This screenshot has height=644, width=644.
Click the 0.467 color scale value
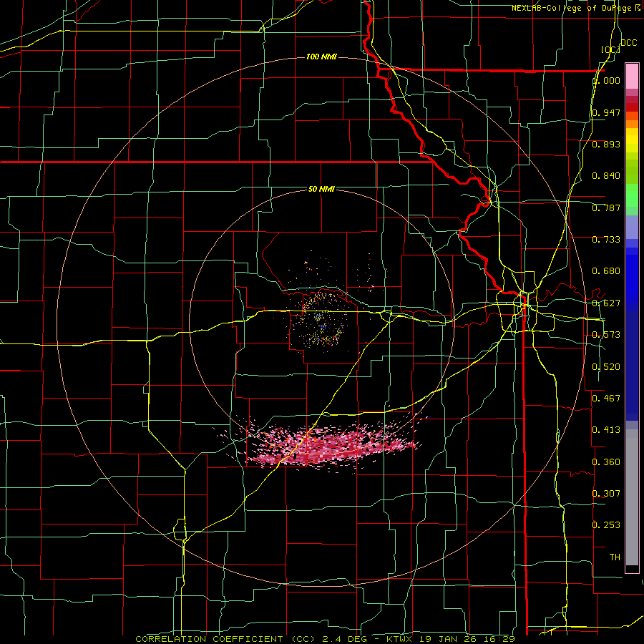[606, 399]
